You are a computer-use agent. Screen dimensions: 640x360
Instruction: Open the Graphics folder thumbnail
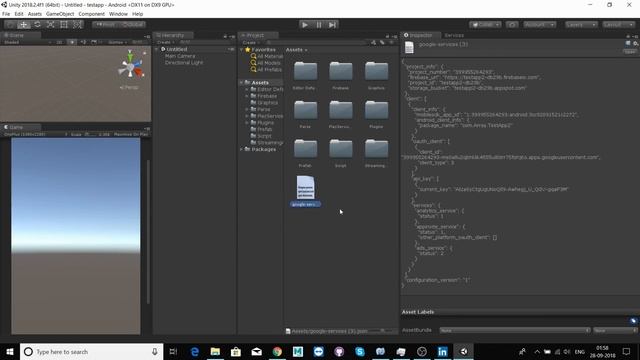coord(376,72)
